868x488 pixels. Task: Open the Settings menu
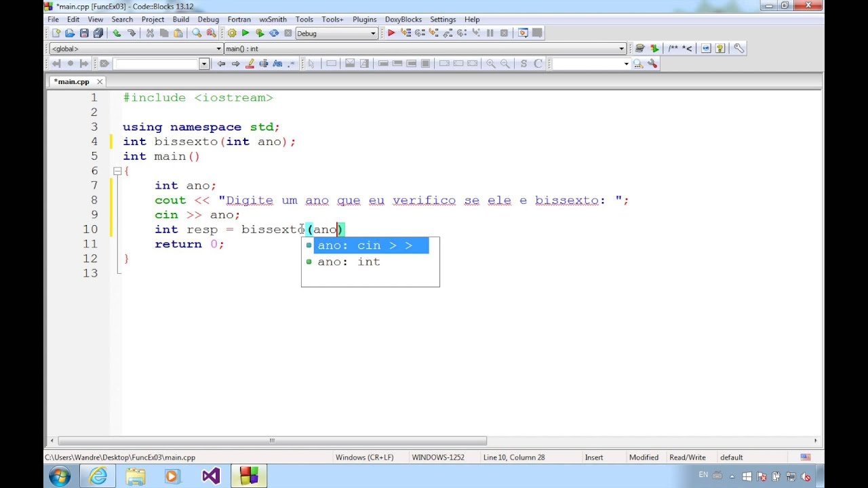point(443,20)
